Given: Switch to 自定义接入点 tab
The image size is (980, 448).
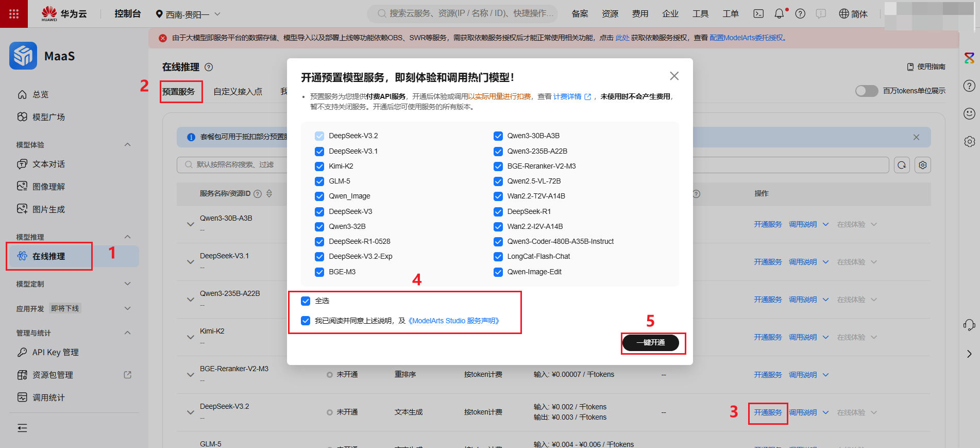Looking at the screenshot, I should (238, 91).
